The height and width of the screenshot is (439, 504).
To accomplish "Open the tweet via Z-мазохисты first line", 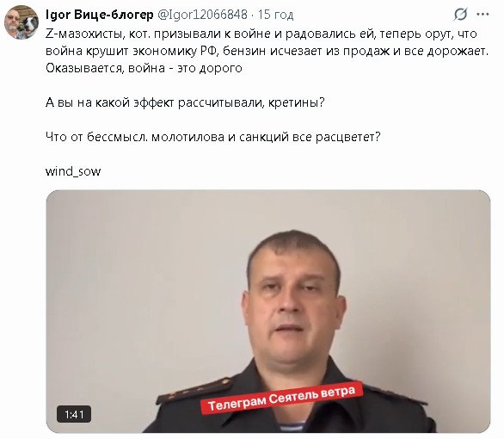I will pyautogui.click(x=261, y=34).
